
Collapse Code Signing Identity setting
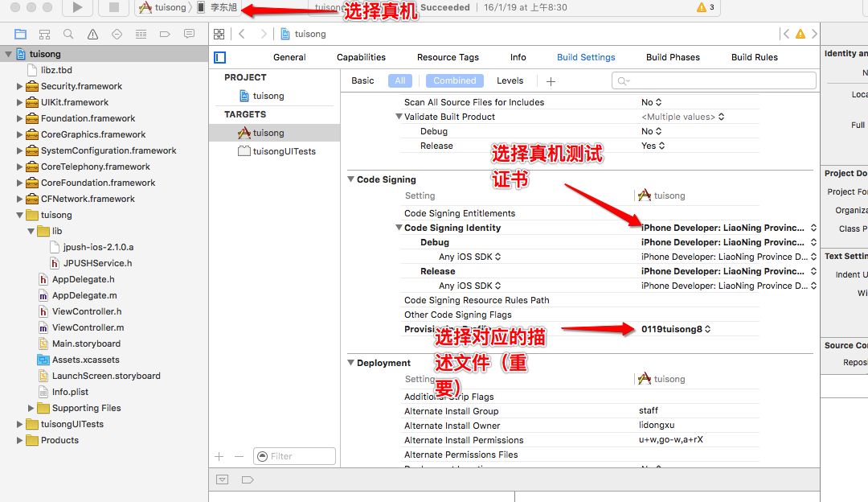click(399, 228)
